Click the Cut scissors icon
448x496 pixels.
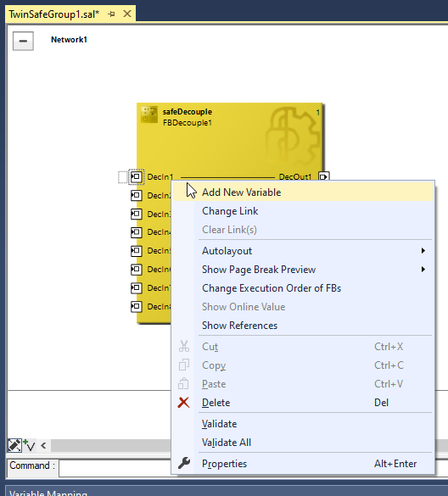[x=184, y=347]
